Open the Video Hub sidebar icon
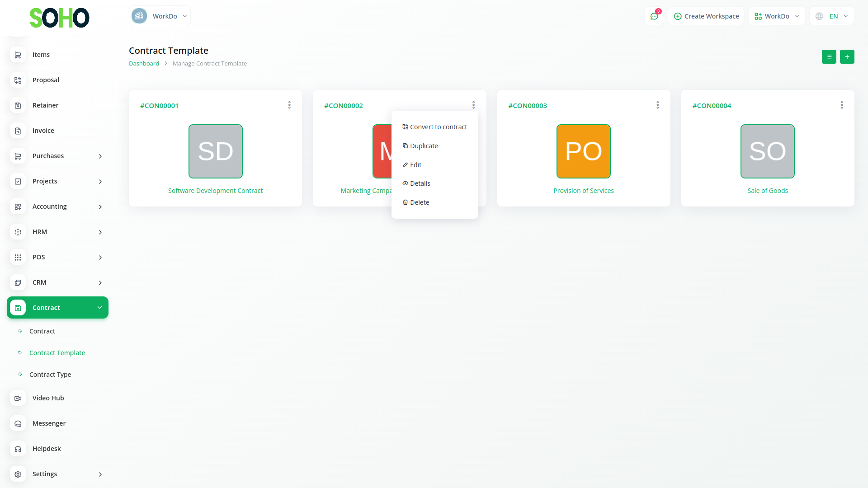This screenshot has height=488, width=868. click(x=18, y=398)
